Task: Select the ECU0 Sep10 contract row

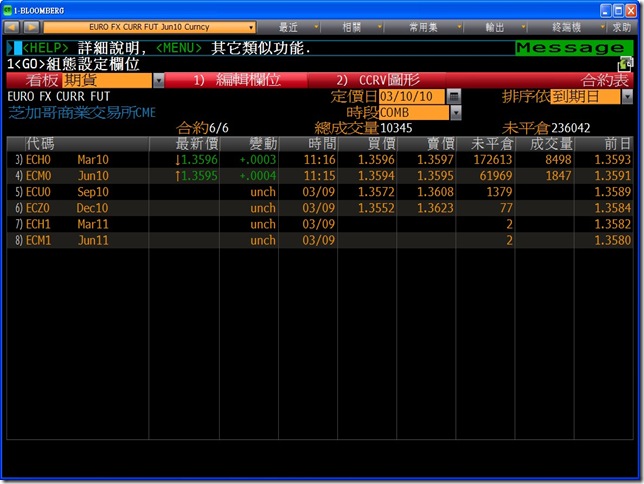Action: [320, 192]
